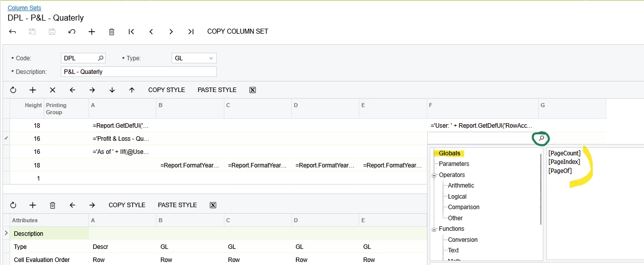This screenshot has width=644, height=265.
Task: Delete the column set with trash icon
Action: [x=112, y=32]
